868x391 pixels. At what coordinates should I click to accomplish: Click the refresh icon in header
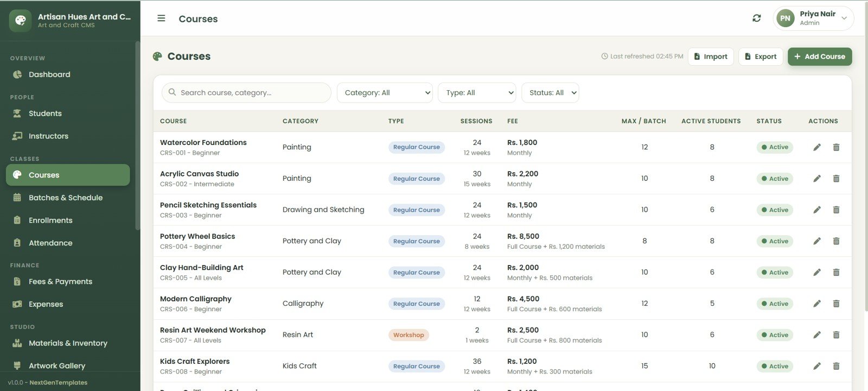(757, 18)
